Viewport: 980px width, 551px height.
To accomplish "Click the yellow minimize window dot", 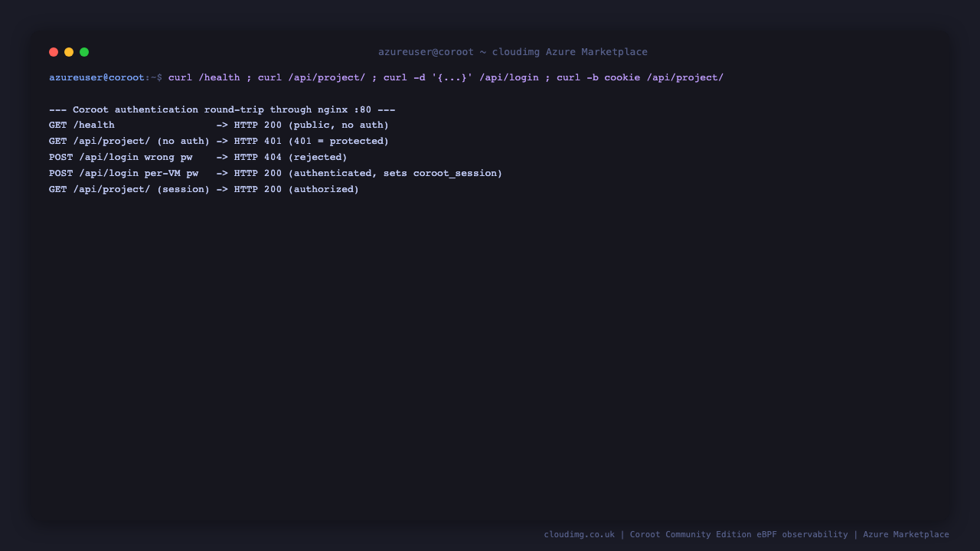I will point(69,52).
